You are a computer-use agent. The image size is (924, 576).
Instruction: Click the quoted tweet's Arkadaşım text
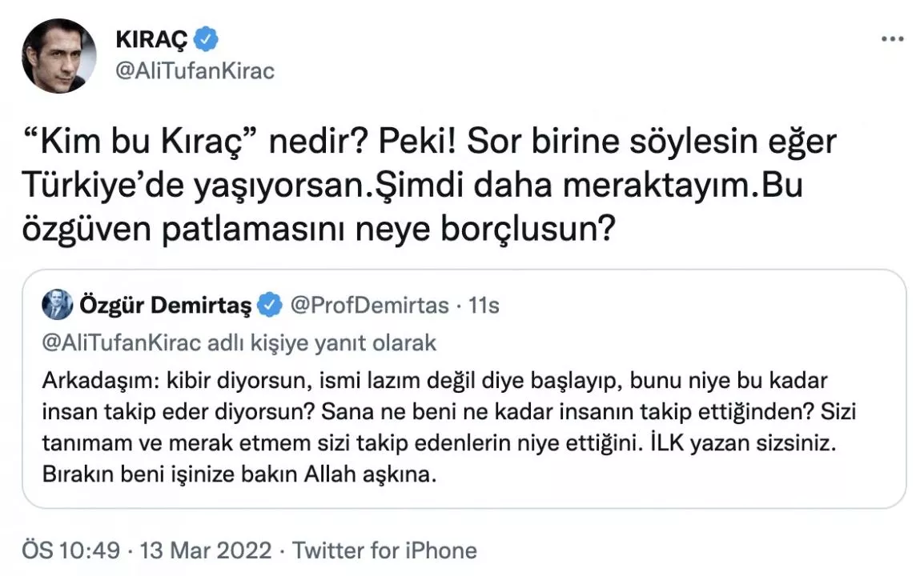(86, 381)
